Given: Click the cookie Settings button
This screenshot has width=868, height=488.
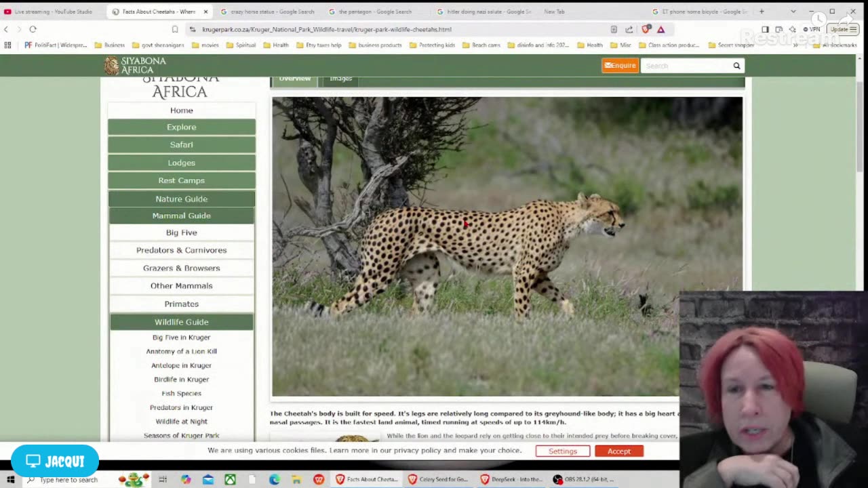Looking at the screenshot, I should coord(563,451).
